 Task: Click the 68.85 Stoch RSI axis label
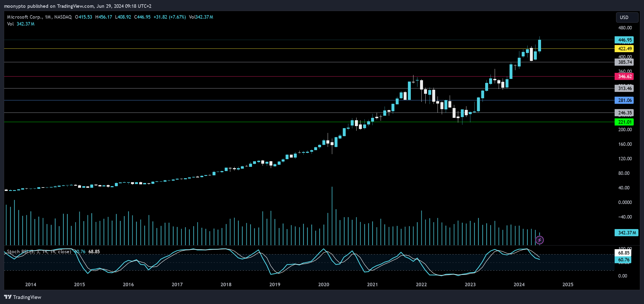(623, 253)
